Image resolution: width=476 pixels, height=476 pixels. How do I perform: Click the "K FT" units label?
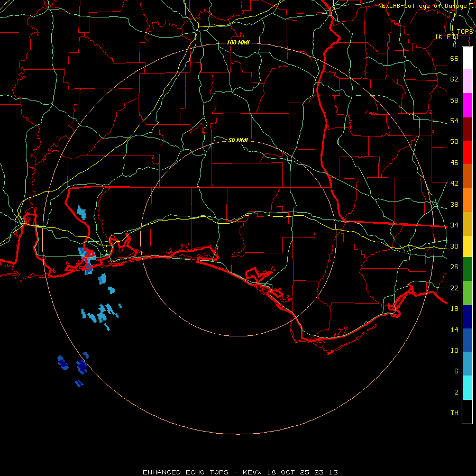coord(447,36)
